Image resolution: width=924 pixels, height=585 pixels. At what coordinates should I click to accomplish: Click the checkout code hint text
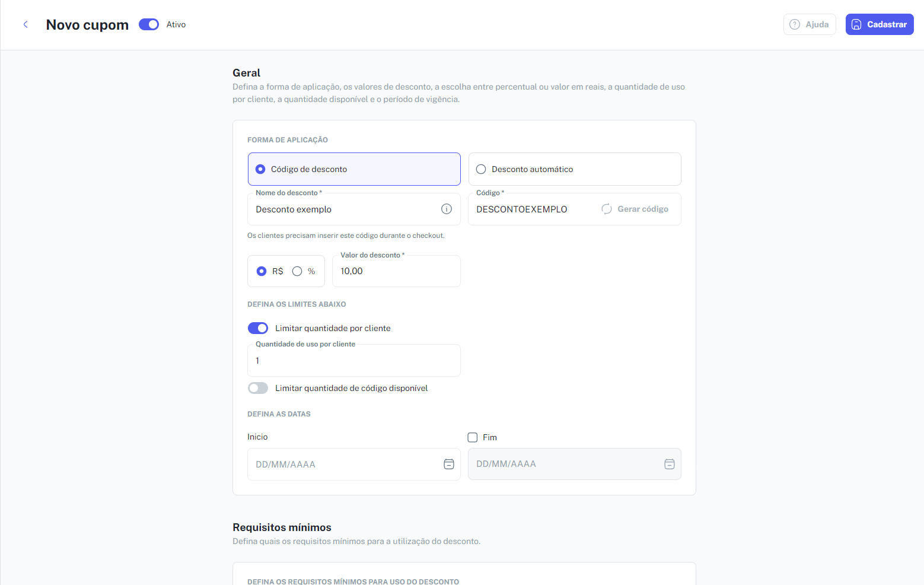346,236
